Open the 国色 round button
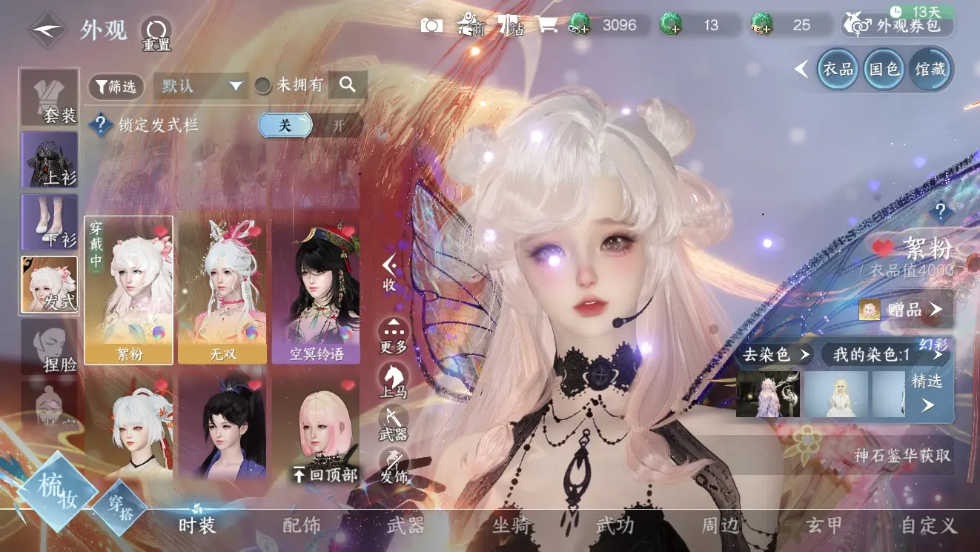 point(884,70)
